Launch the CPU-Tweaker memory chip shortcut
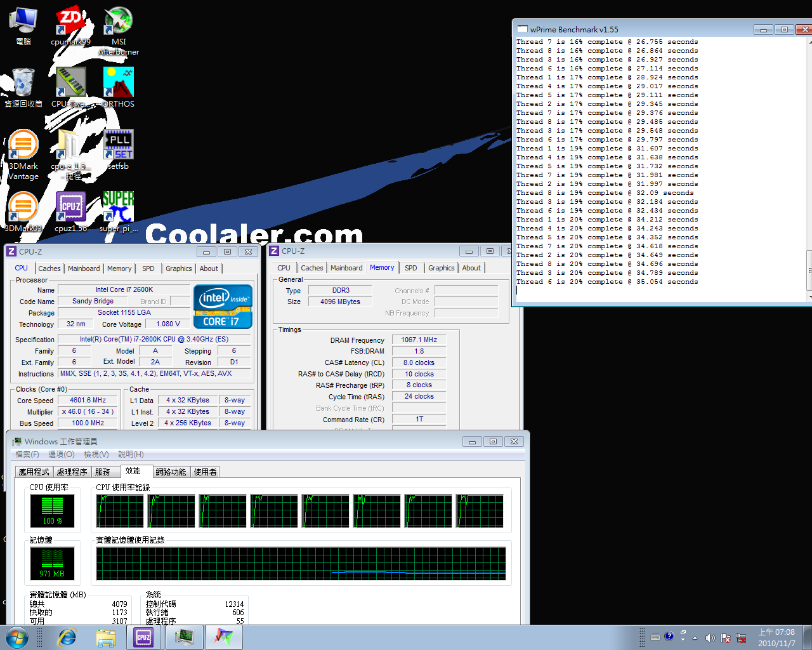Screen dimensions: 812x650 point(70,88)
